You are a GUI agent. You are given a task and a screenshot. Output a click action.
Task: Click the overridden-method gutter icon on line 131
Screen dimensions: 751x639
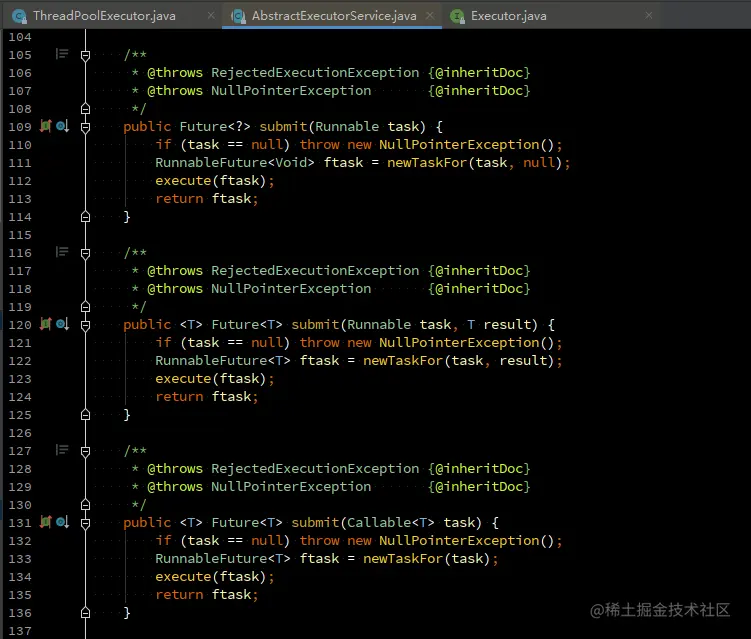62,522
